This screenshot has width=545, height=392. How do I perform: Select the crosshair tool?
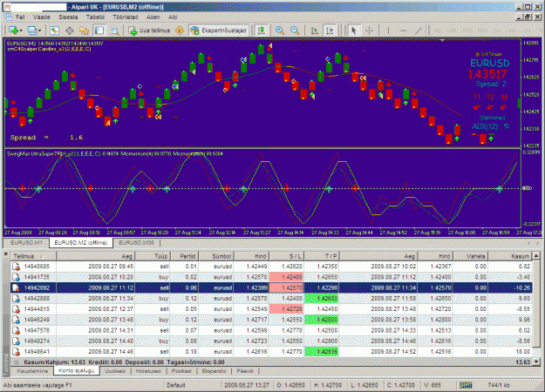click(369, 30)
